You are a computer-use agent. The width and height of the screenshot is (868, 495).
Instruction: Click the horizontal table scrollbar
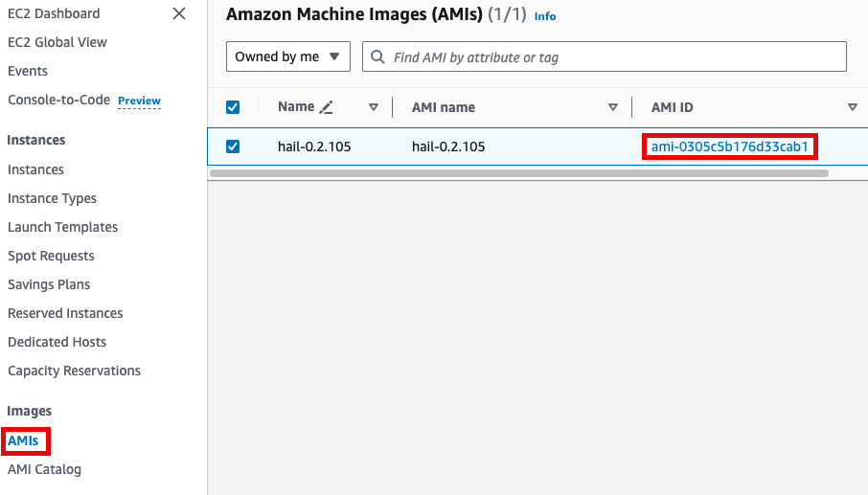click(519, 173)
